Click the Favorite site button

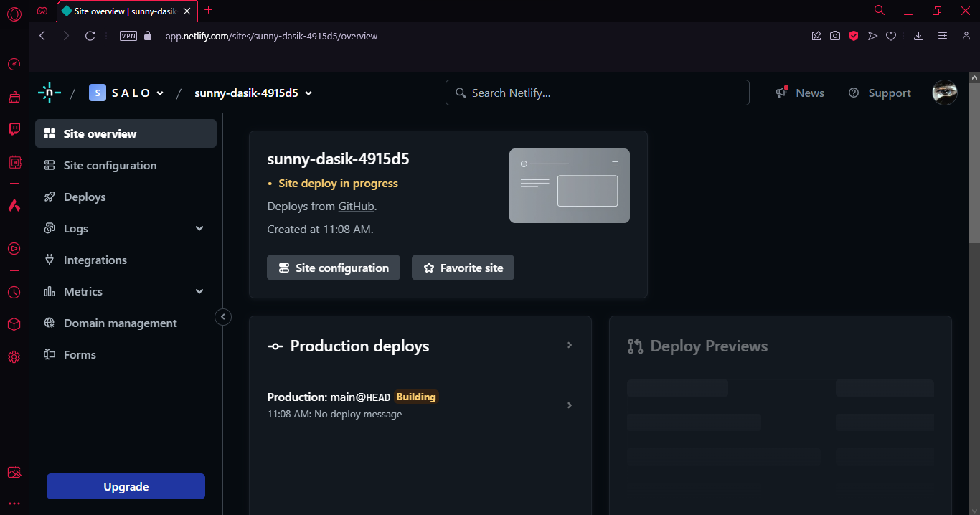tap(463, 268)
